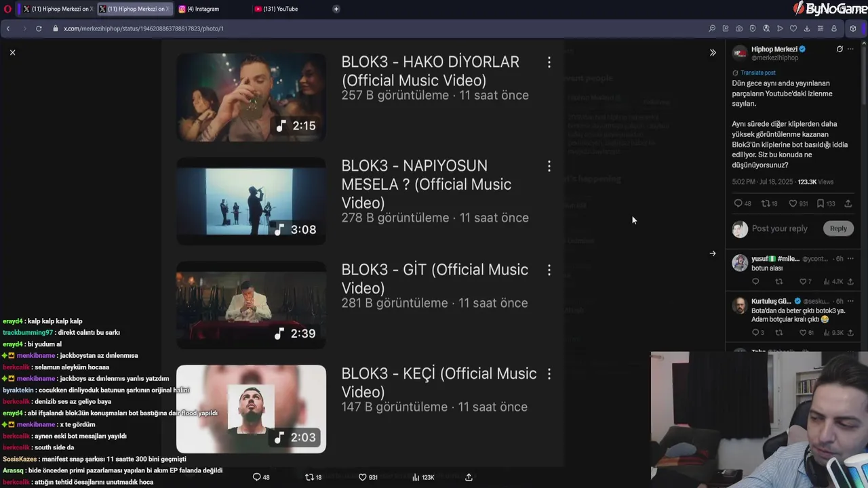Click the Grok icon beside Hiphop Merkezi
Screen dimensions: 868x488
(x=840, y=49)
